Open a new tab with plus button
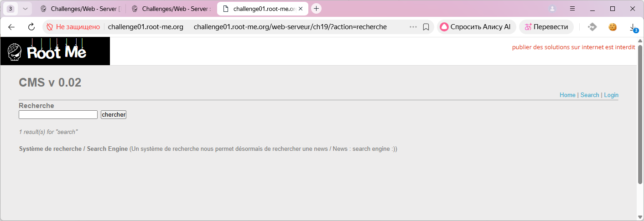 (x=317, y=9)
